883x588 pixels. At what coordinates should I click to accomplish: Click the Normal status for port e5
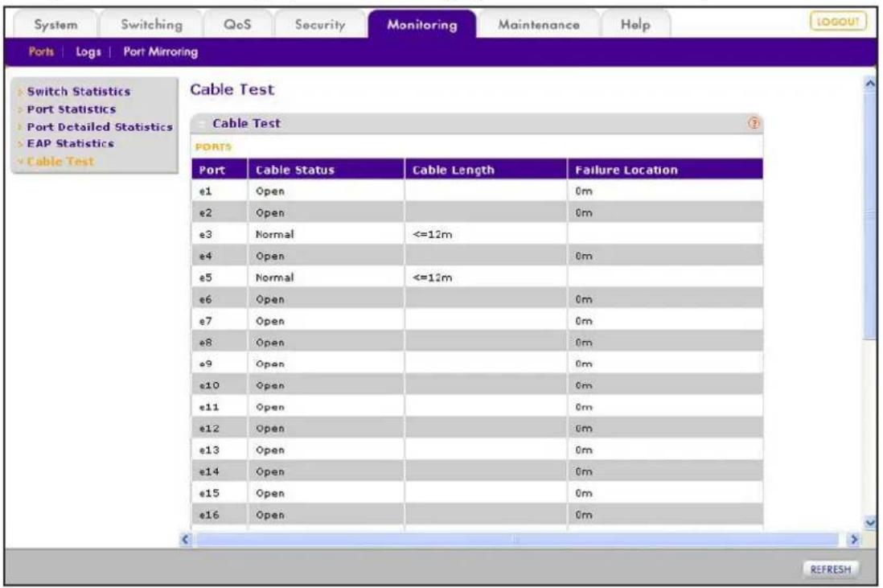pos(275,277)
